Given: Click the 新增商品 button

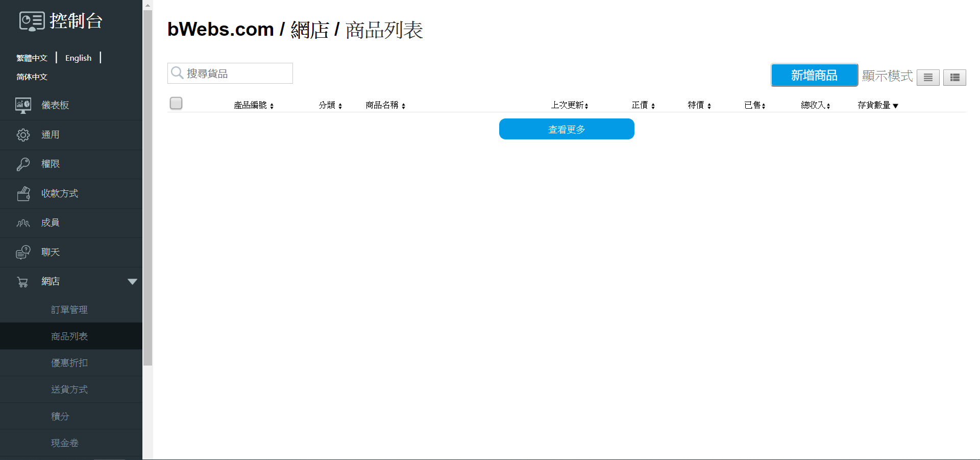Looking at the screenshot, I should click(x=814, y=76).
